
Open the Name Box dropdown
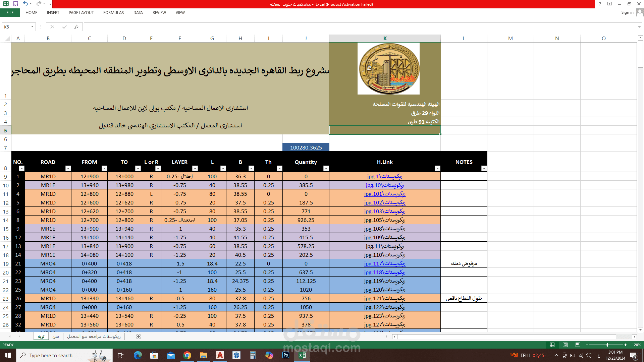pos(32,26)
